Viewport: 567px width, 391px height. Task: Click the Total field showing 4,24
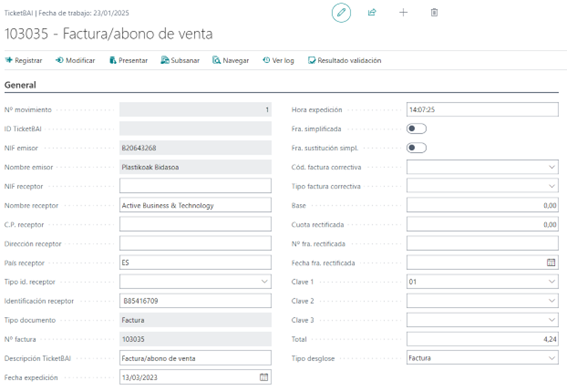482,339
